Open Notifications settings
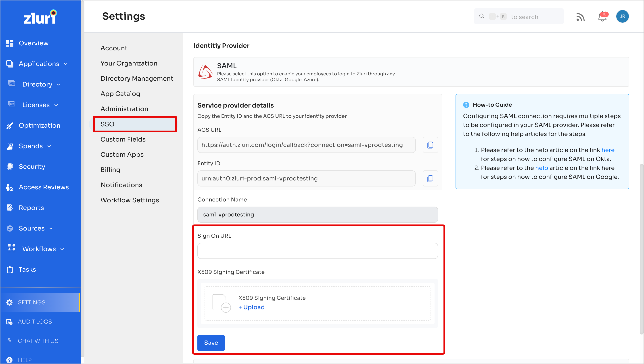Screen dimensions: 644x364 [121, 185]
